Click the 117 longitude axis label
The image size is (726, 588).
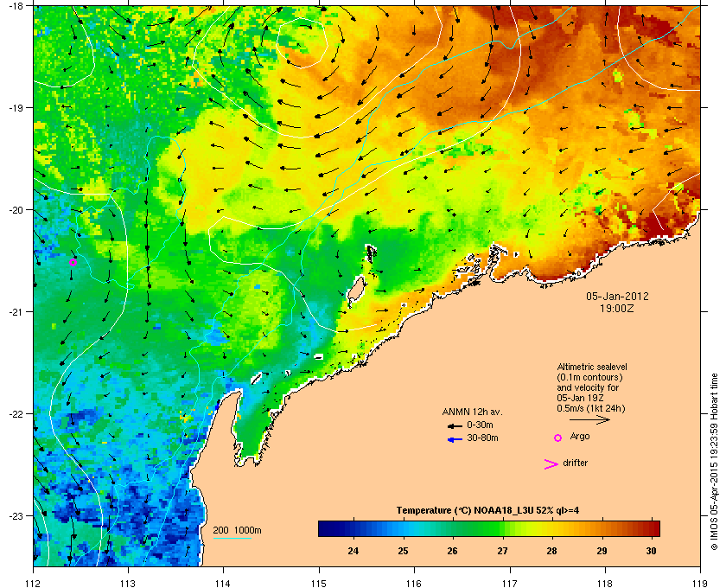click(x=510, y=583)
